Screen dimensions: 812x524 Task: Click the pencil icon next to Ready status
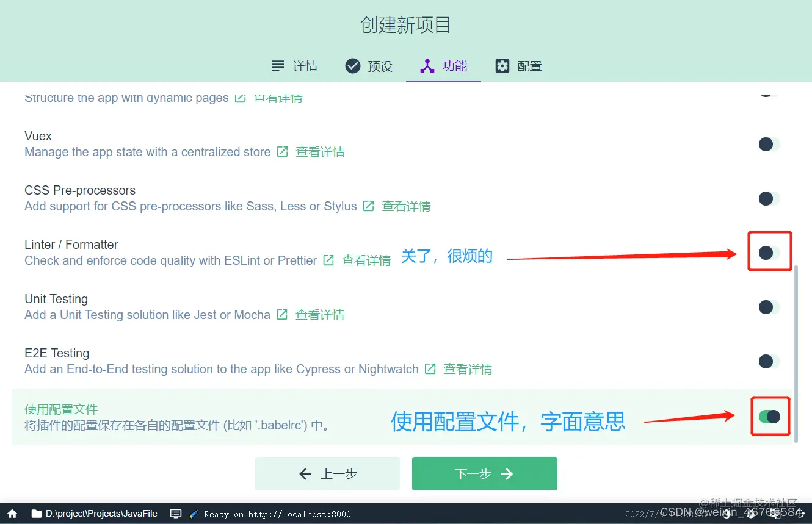coord(193,514)
